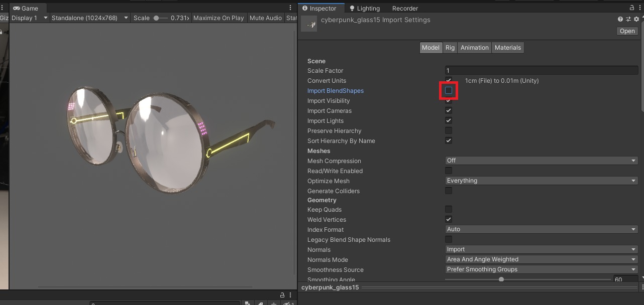Open the Mesh Compression dropdown

[541, 160]
